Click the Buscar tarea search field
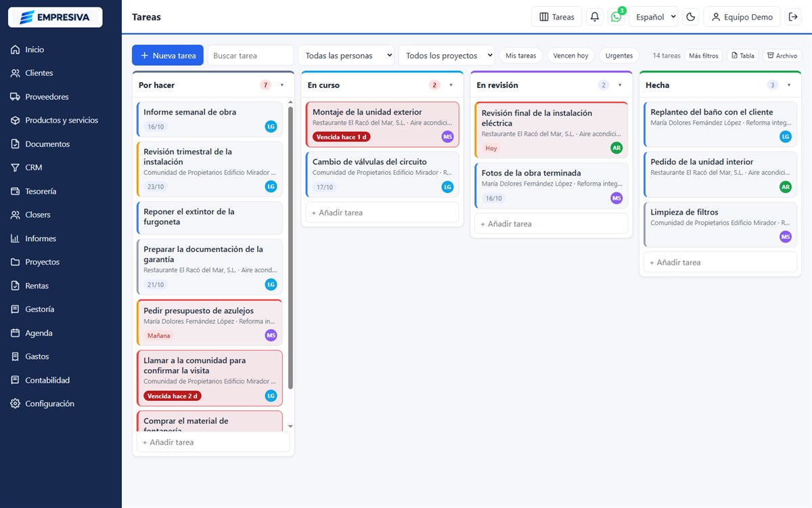Image resolution: width=812 pixels, height=508 pixels. pyautogui.click(x=250, y=56)
